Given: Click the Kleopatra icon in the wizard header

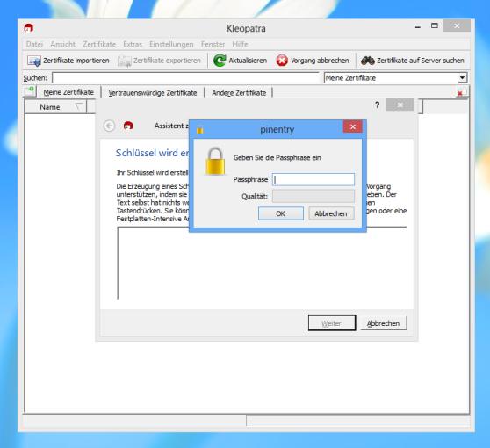Looking at the screenshot, I should point(128,126).
